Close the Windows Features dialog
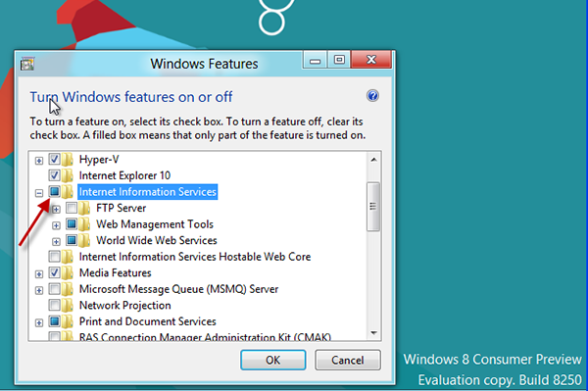The width and height of the screenshot is (588, 391). point(371,60)
